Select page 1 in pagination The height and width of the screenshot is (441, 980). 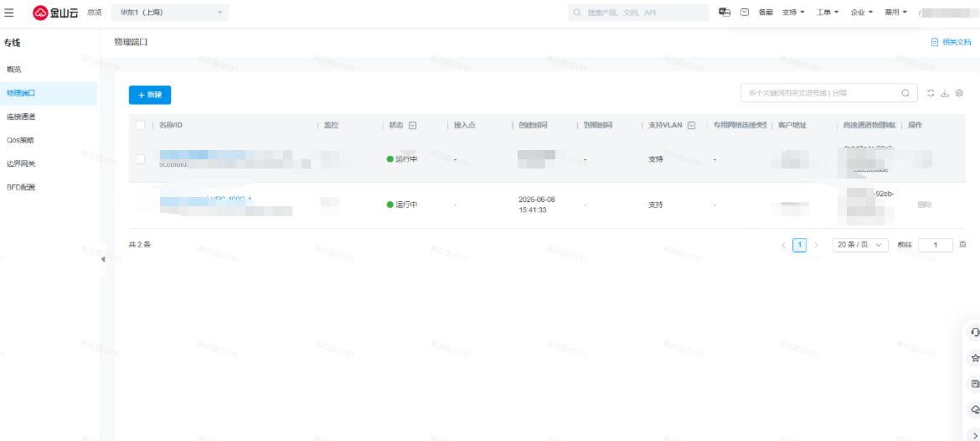coord(799,245)
